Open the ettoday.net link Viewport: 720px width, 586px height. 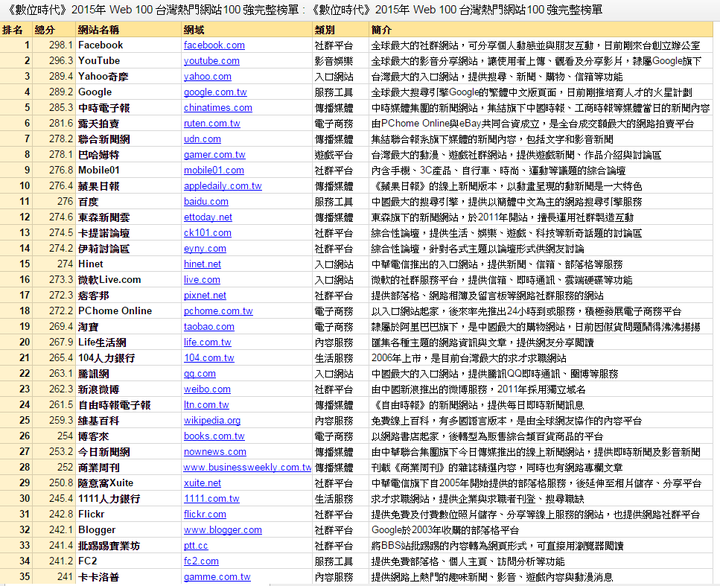pyautogui.click(x=208, y=217)
